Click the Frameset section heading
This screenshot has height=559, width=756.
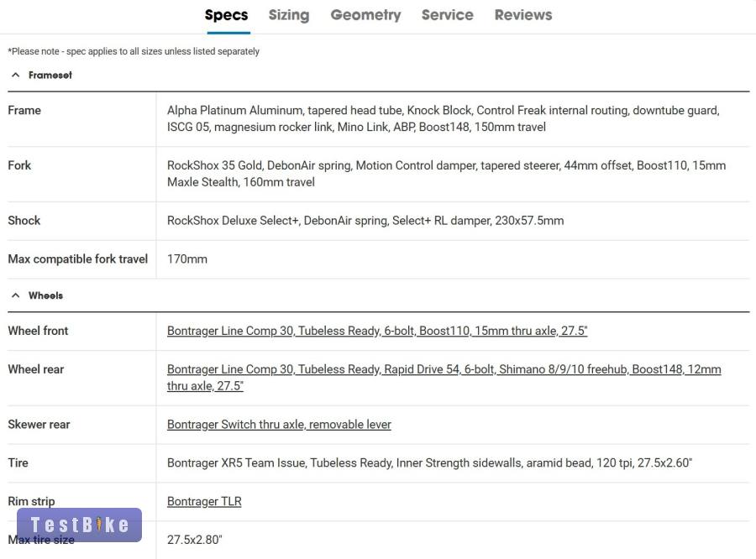click(50, 75)
